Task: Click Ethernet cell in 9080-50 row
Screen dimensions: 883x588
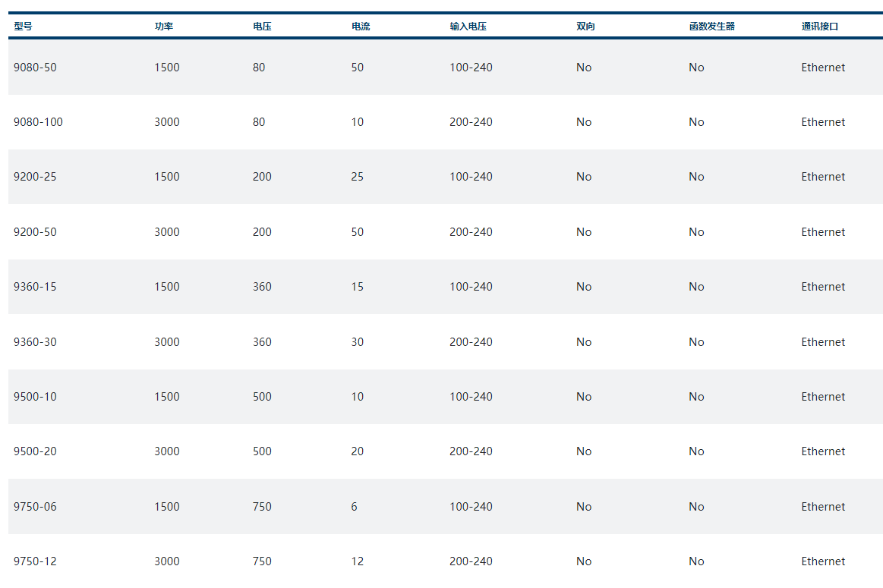Action: tap(823, 68)
